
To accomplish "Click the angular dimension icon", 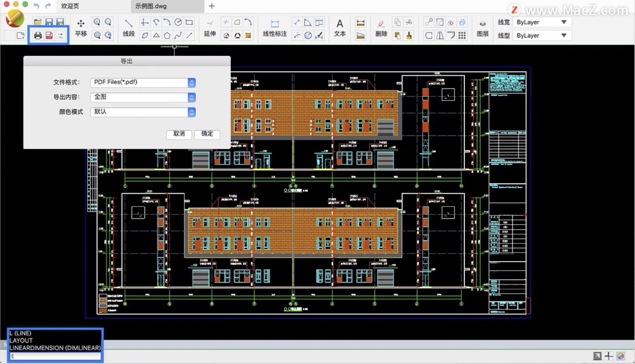I will tap(308, 22).
